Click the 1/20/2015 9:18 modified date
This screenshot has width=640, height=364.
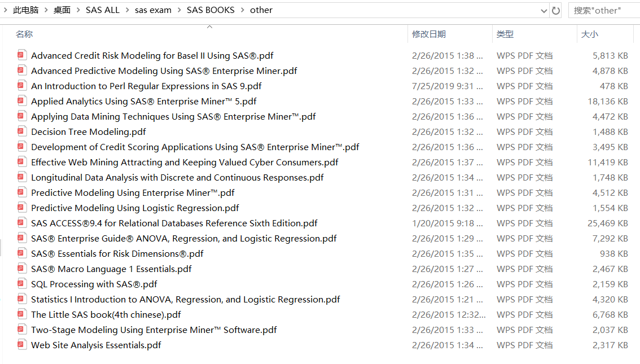click(448, 223)
